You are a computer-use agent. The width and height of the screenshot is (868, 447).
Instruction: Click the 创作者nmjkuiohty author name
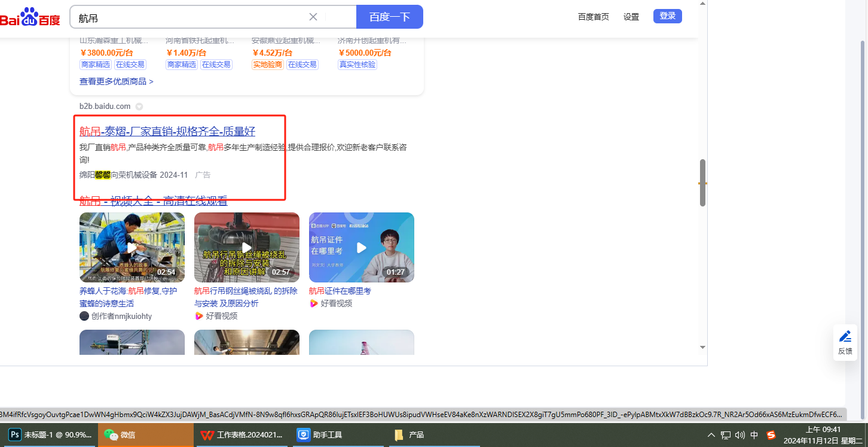coord(121,316)
